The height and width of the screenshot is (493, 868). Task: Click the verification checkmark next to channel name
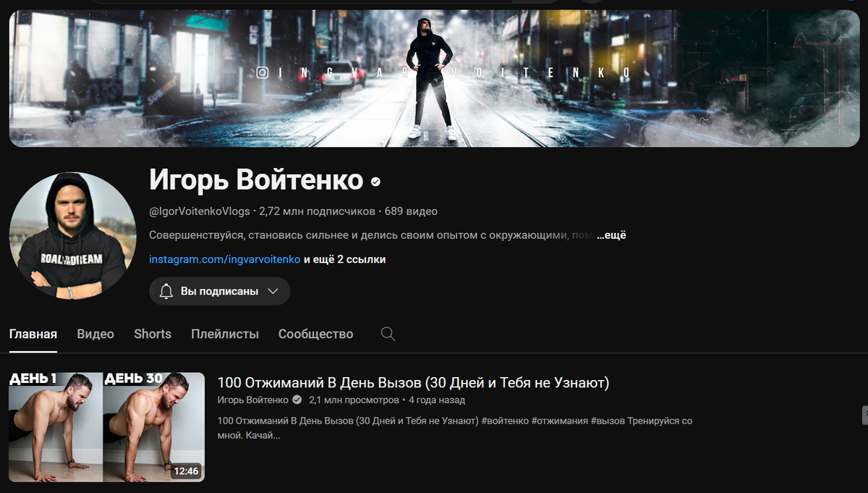click(x=374, y=182)
